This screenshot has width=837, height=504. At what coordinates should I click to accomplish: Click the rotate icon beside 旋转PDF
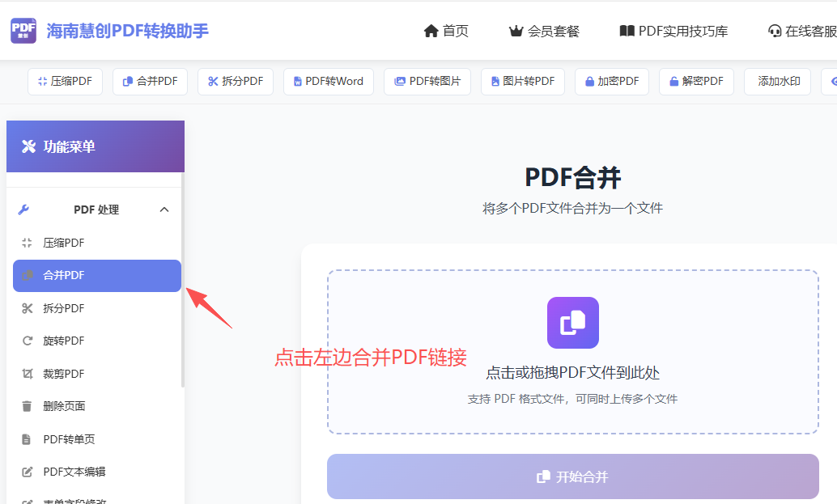tap(28, 341)
